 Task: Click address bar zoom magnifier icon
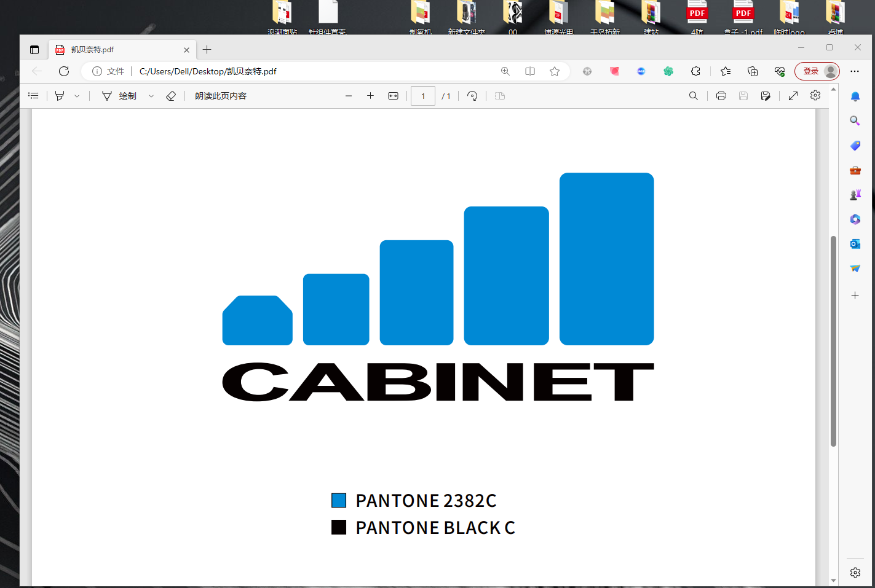505,71
